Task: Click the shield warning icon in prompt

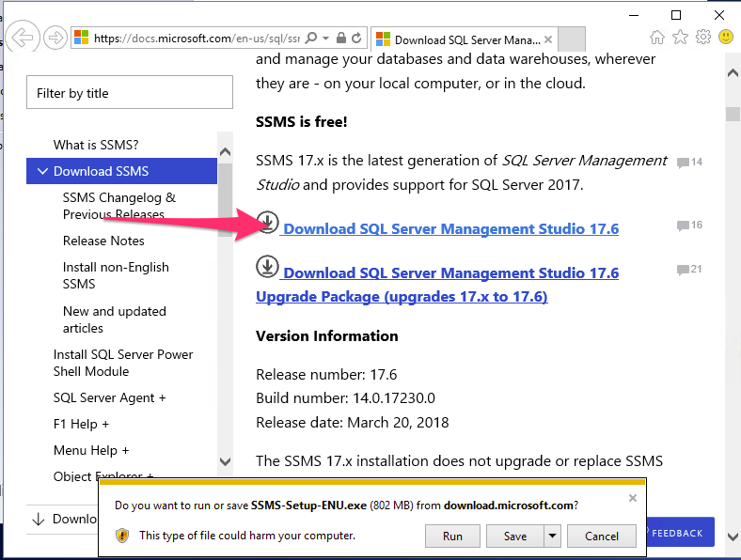Action: click(x=122, y=536)
